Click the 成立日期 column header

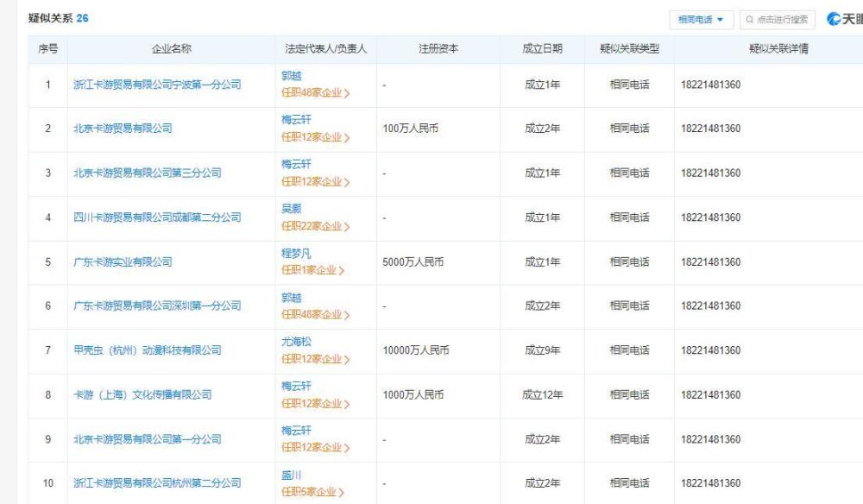click(x=542, y=49)
